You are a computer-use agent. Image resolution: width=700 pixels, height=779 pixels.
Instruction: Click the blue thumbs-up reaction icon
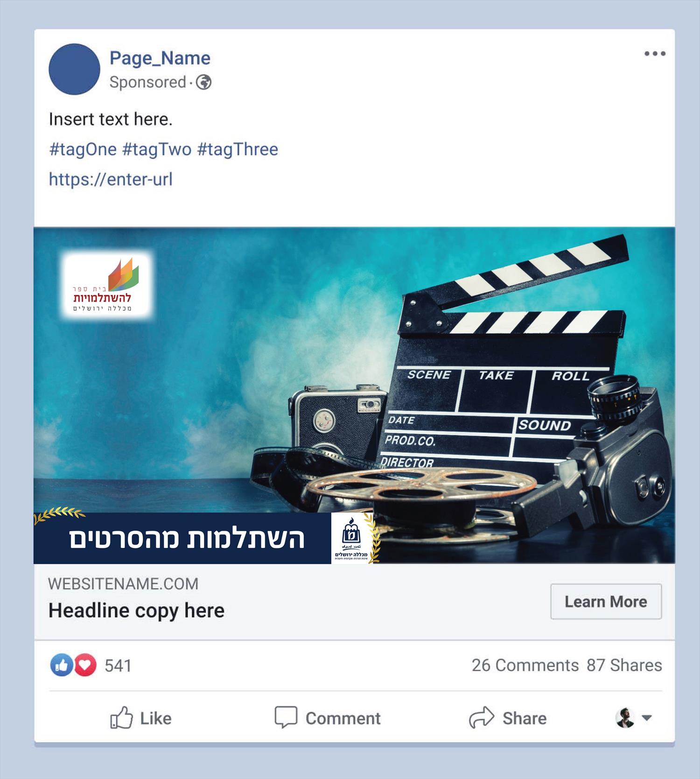click(x=62, y=665)
